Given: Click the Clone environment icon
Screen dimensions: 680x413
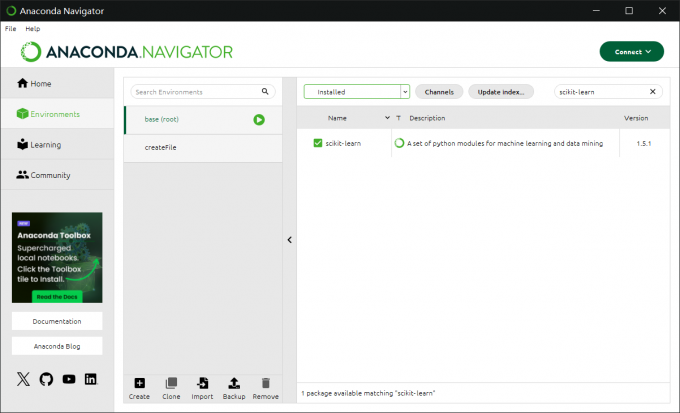Looking at the screenshot, I should (171, 383).
